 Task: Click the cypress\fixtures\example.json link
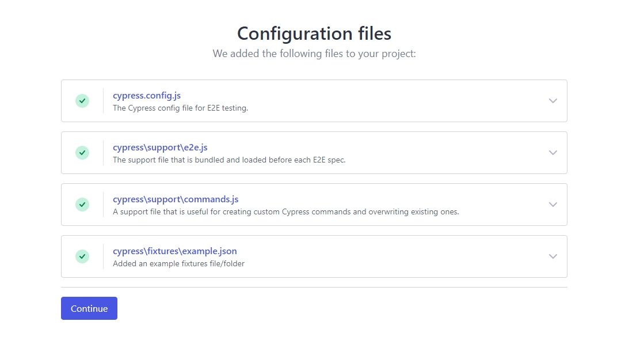[x=174, y=251]
